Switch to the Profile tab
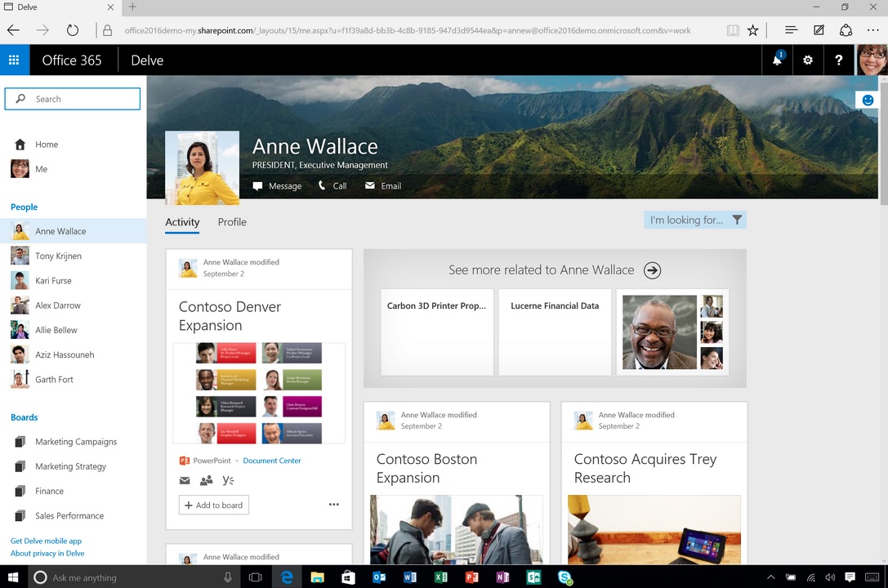The height and width of the screenshot is (588, 888). click(232, 222)
